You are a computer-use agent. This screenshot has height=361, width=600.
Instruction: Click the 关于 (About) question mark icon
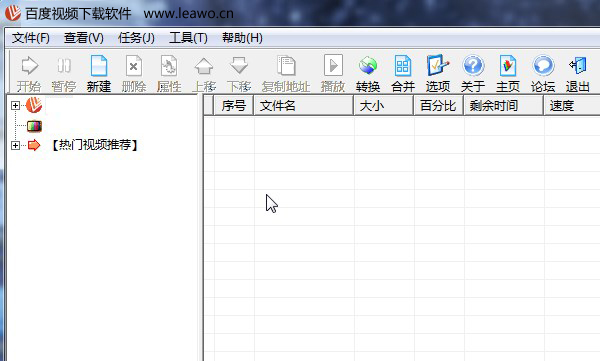point(473,66)
